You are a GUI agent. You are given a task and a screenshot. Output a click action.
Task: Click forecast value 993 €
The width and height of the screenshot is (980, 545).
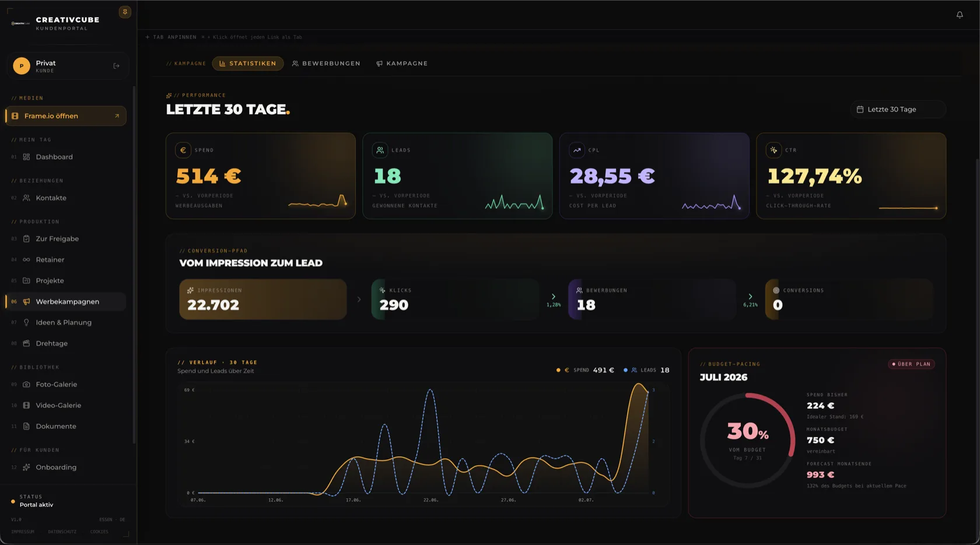pos(820,475)
